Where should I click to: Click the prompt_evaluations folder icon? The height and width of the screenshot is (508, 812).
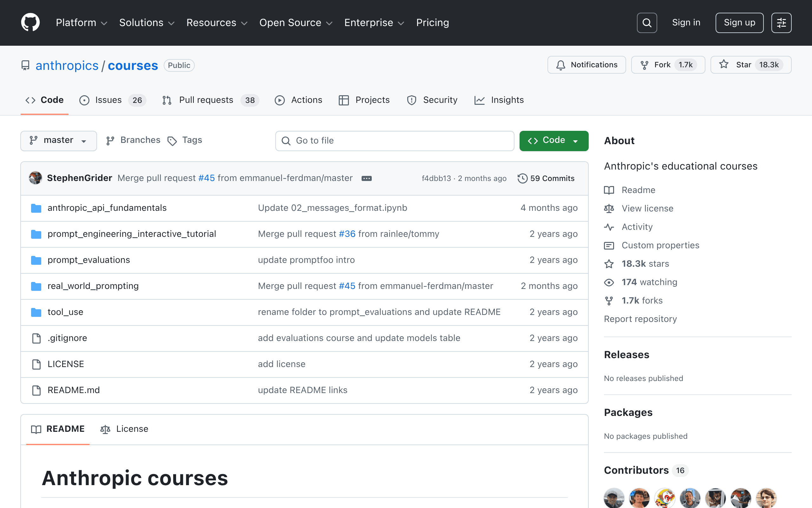pyautogui.click(x=36, y=260)
